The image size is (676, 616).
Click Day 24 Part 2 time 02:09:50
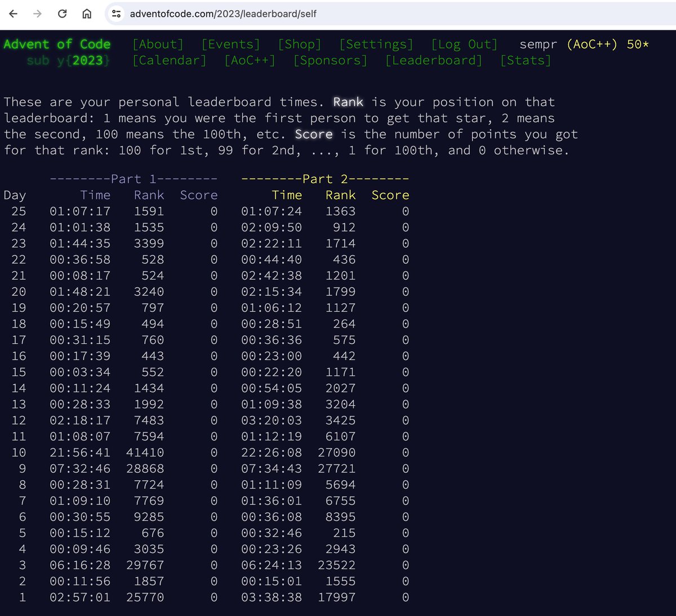click(272, 227)
